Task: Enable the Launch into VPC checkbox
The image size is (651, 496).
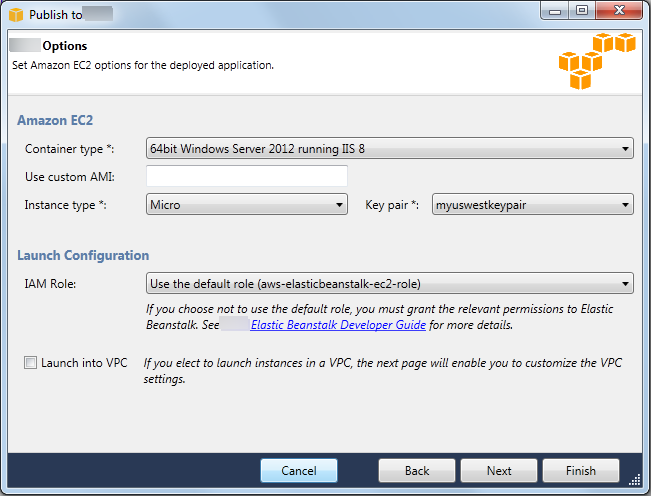Action: (x=30, y=364)
